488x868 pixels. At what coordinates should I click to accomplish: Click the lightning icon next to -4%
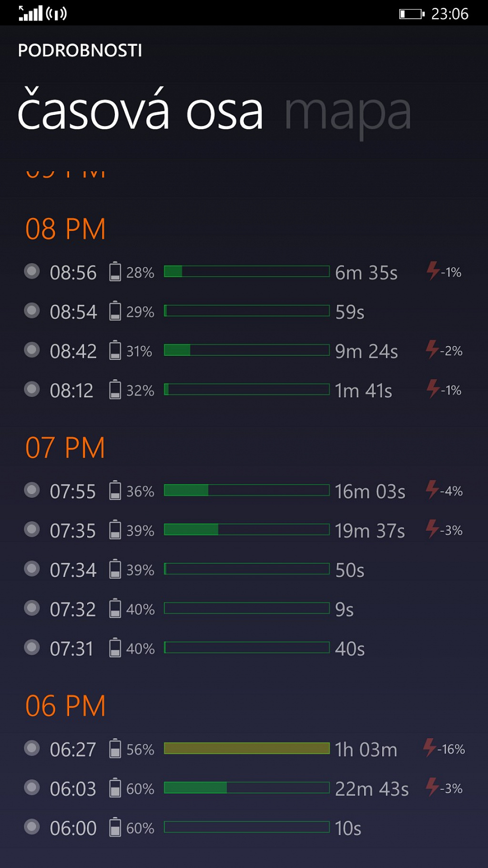pyautogui.click(x=432, y=490)
